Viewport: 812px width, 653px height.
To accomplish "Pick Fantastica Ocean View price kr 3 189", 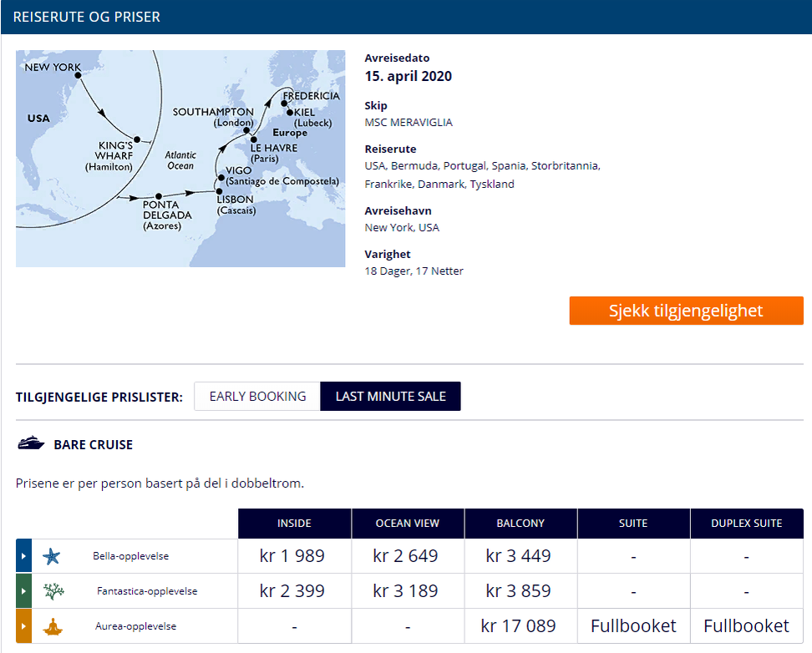I will pyautogui.click(x=405, y=591).
